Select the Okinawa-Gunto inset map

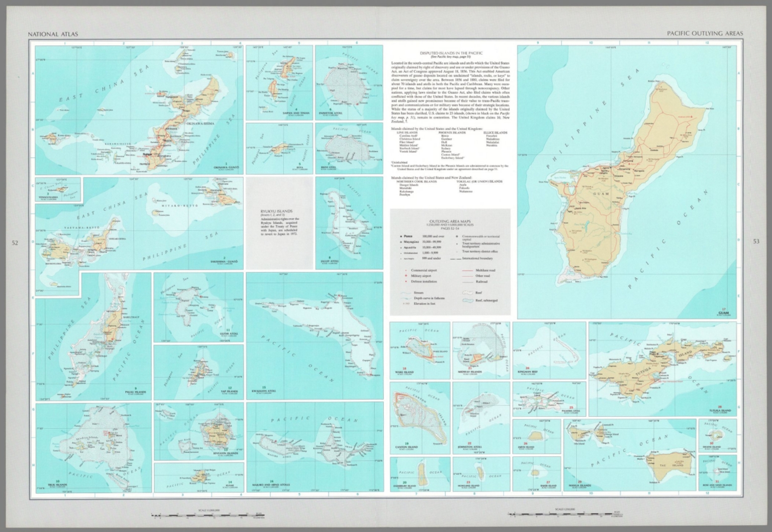(x=139, y=111)
